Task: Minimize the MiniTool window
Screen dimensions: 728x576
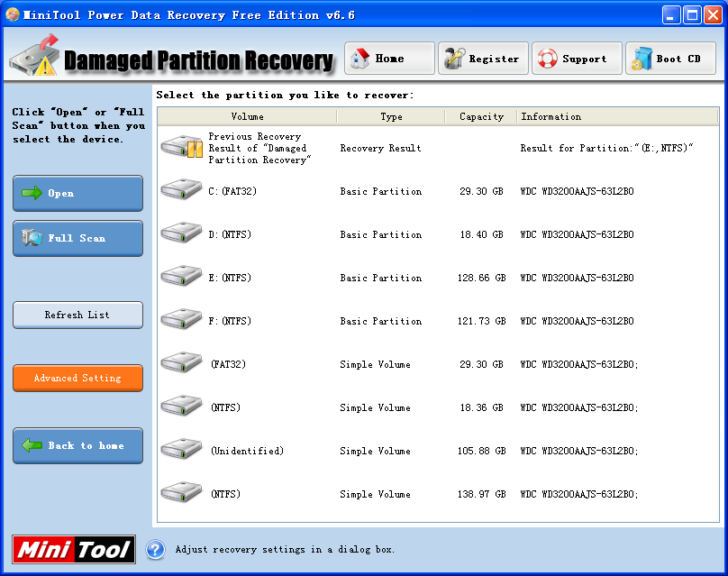Action: 670,14
